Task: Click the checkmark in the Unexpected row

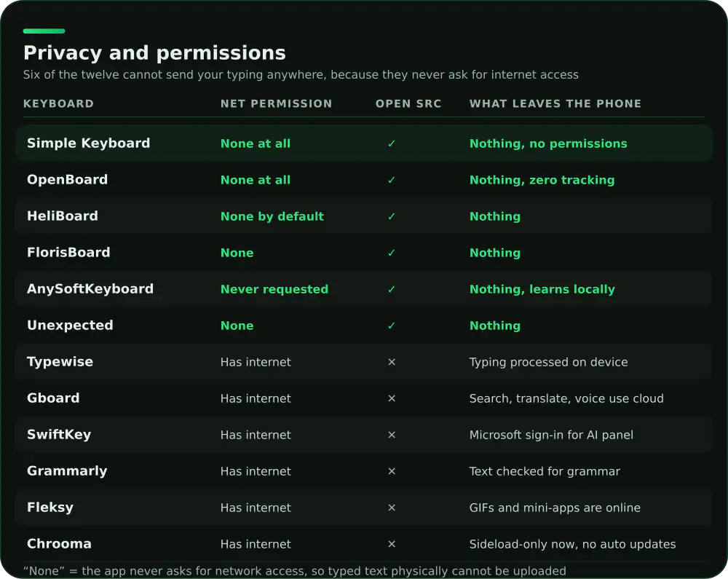Action: (x=392, y=326)
